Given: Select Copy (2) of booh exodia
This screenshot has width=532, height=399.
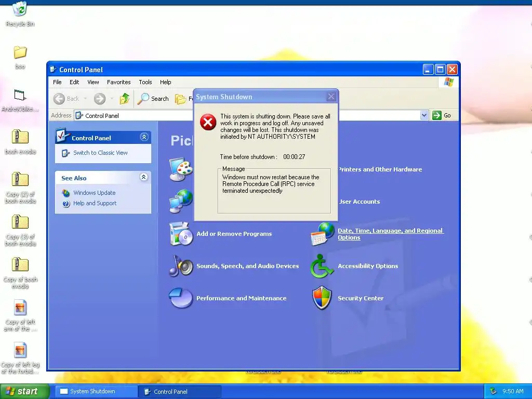Looking at the screenshot, I should [20, 180].
